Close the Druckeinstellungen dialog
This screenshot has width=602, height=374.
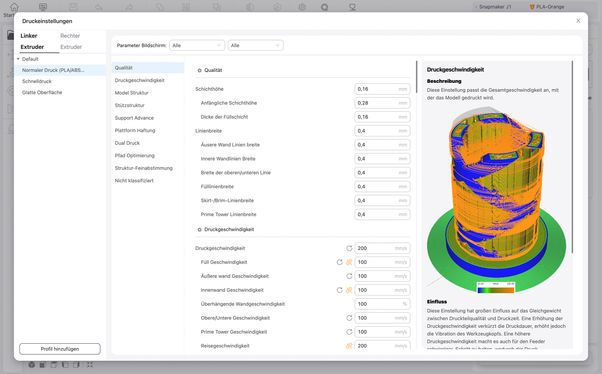click(x=578, y=21)
